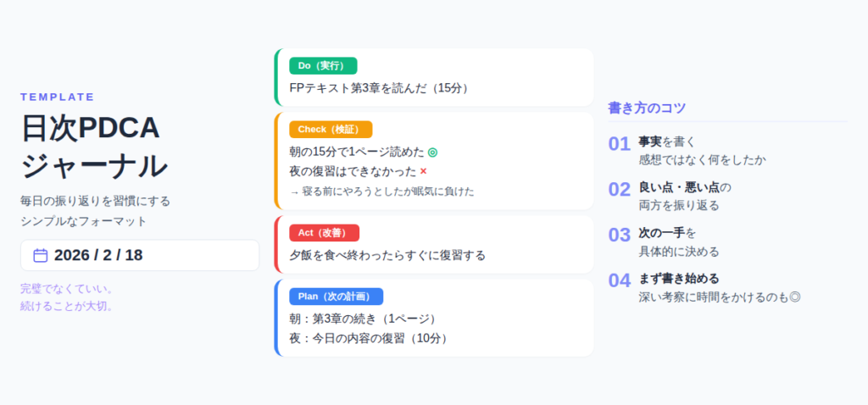The height and width of the screenshot is (405, 868).
Task: Select the orange Check（検証） badge
Action: click(x=331, y=129)
